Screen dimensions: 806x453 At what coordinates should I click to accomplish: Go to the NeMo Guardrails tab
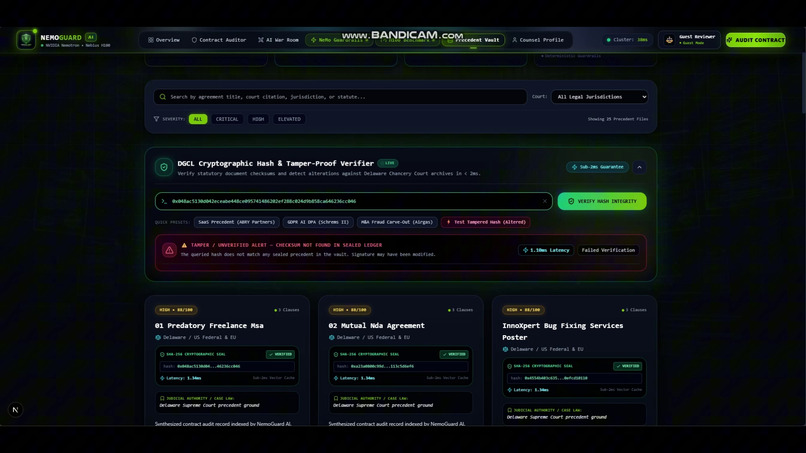[339, 40]
